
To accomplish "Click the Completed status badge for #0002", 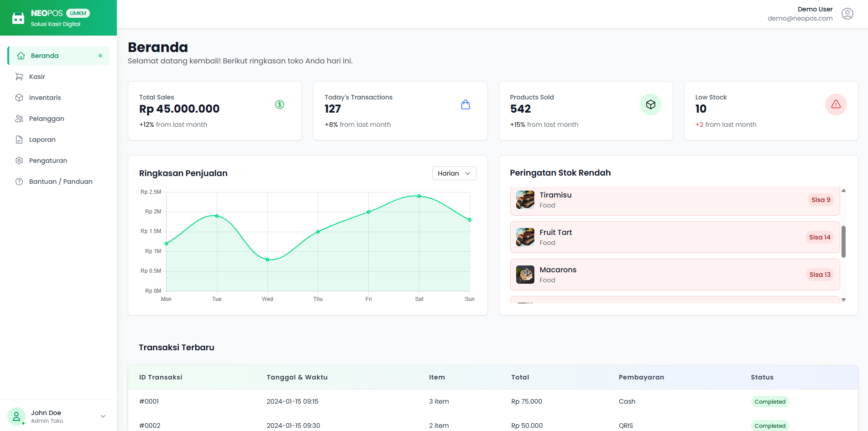I will pyautogui.click(x=769, y=426).
